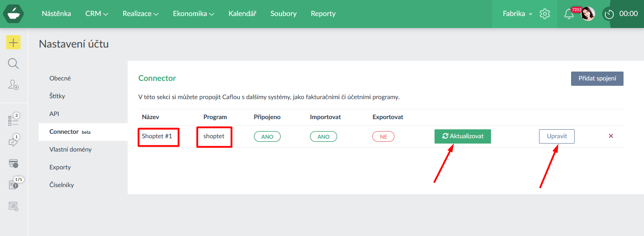Click the Přidat spojení button
644x236 pixels.
tap(597, 78)
